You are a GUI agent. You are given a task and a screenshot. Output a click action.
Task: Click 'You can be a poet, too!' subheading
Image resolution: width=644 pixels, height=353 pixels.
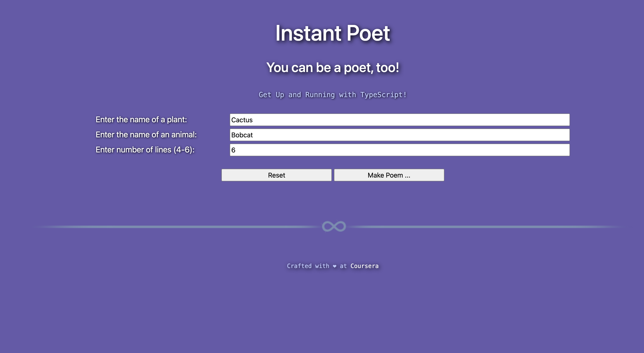pyautogui.click(x=332, y=68)
